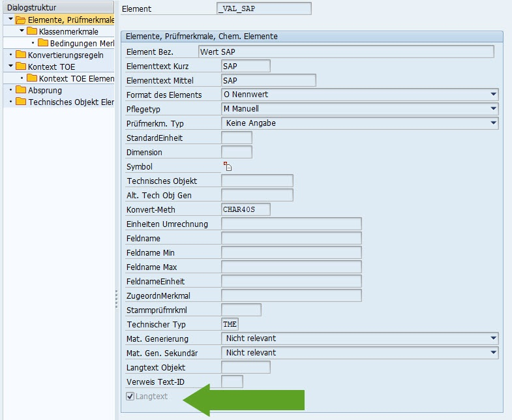Screen dimensions: 512x420
Task: Open the Bedingungen Merk folder icon
Action: click(x=43, y=43)
